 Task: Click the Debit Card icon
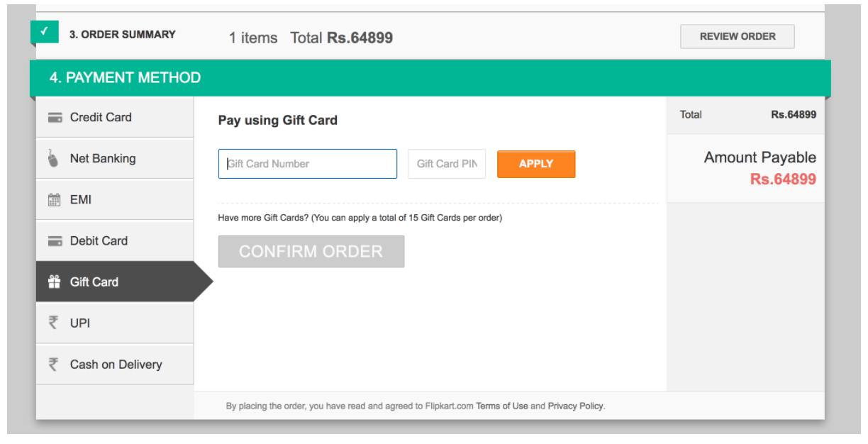click(55, 241)
